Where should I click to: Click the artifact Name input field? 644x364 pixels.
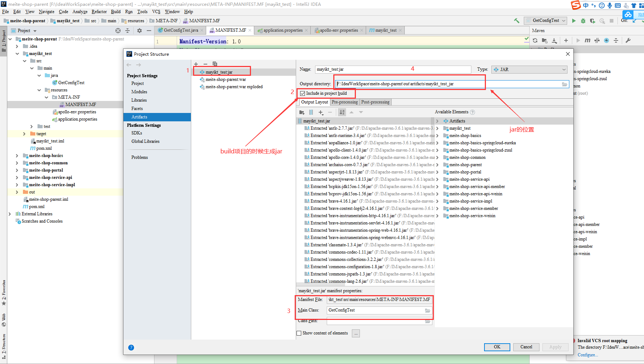[393, 70]
